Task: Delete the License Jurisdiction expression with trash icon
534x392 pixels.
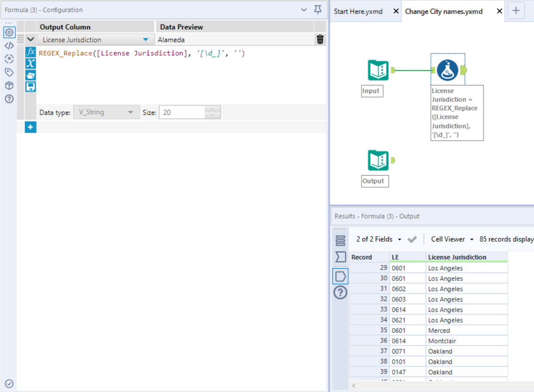Action: 320,40
